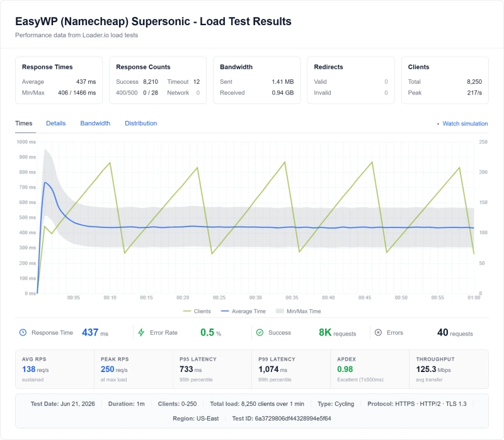Click the Timeout count 12
504x440 pixels.
coord(197,82)
